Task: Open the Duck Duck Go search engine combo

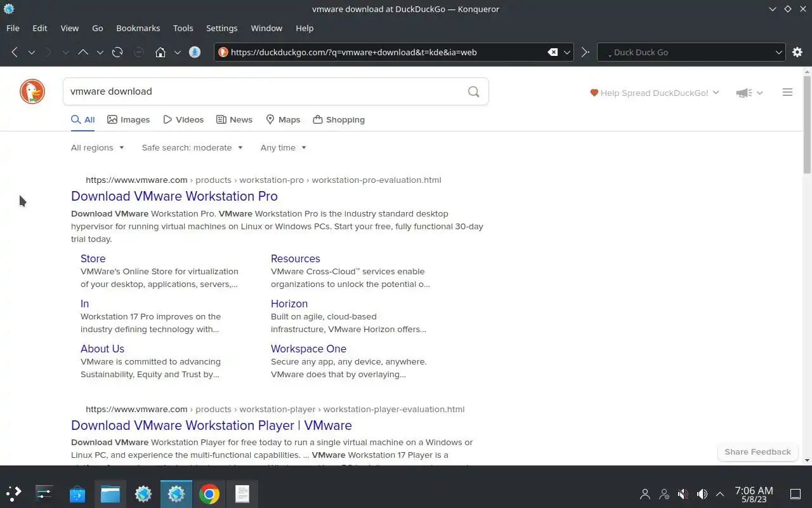Action: (x=691, y=52)
